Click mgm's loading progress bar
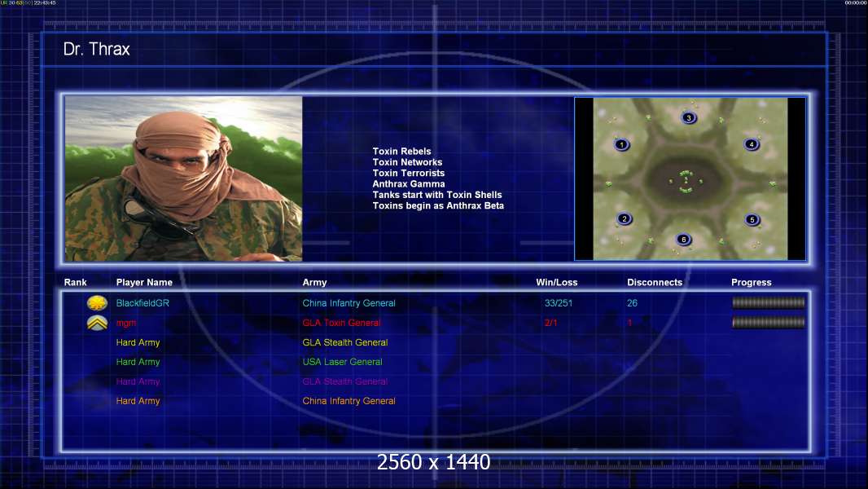This screenshot has height=489, width=868. (769, 322)
